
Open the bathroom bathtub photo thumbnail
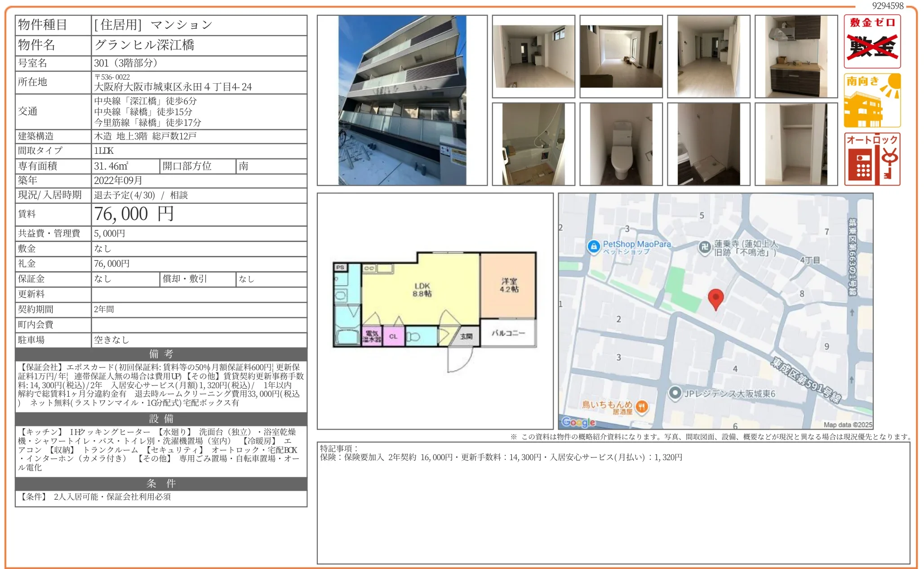(533, 144)
